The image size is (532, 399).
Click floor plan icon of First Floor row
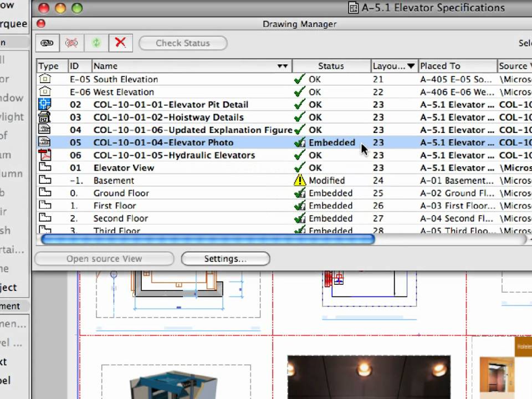(45, 204)
